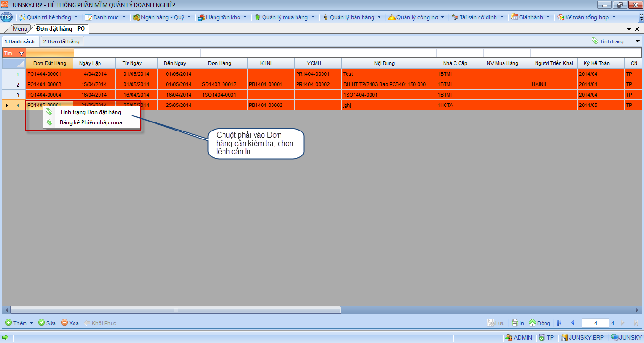Click the page number input field

(x=595, y=323)
